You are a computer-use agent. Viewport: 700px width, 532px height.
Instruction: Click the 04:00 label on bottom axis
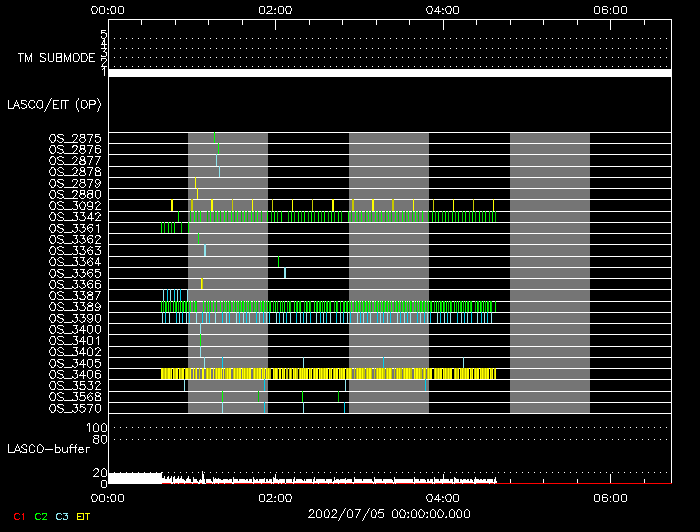click(x=443, y=496)
